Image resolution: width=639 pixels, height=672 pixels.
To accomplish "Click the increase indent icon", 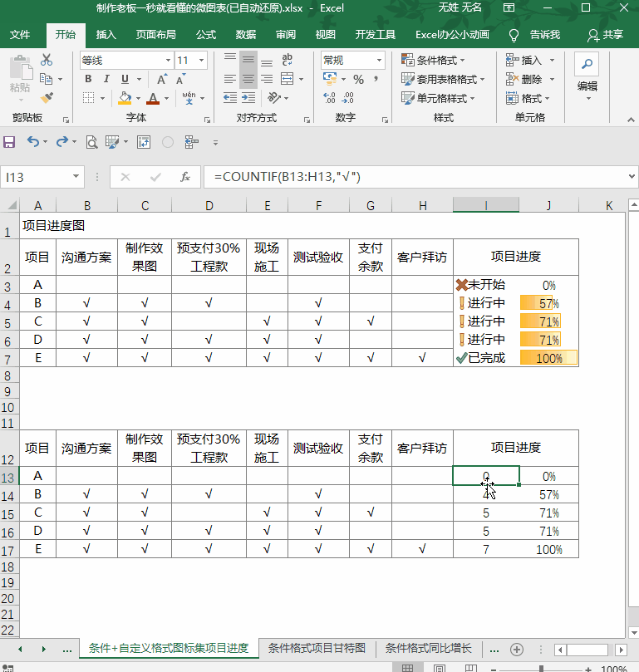I will (x=248, y=98).
